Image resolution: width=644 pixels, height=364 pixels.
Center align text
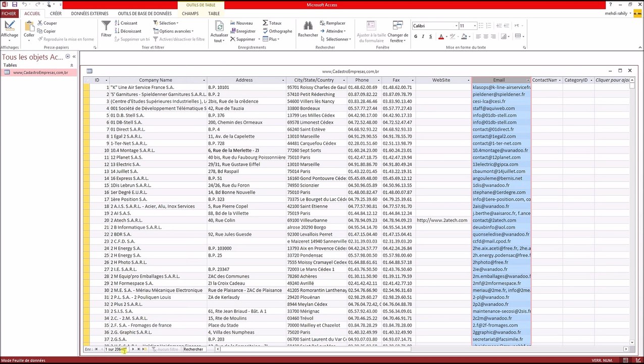[x=486, y=36]
